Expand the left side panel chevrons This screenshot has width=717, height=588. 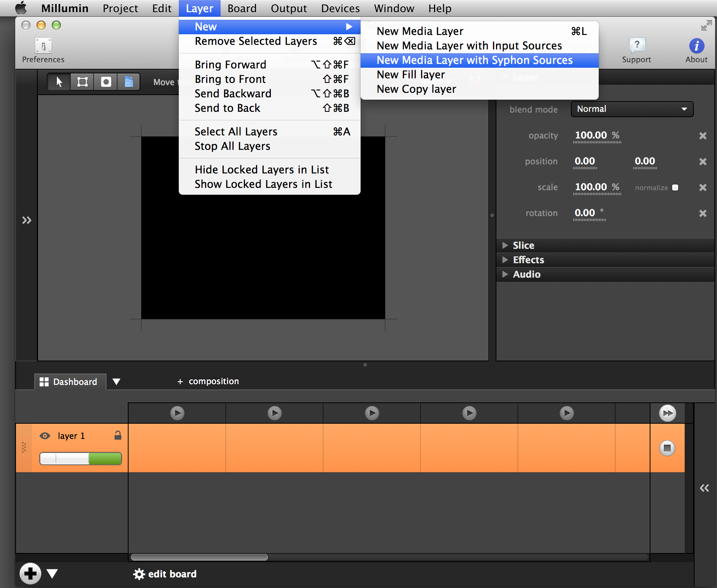(x=27, y=220)
